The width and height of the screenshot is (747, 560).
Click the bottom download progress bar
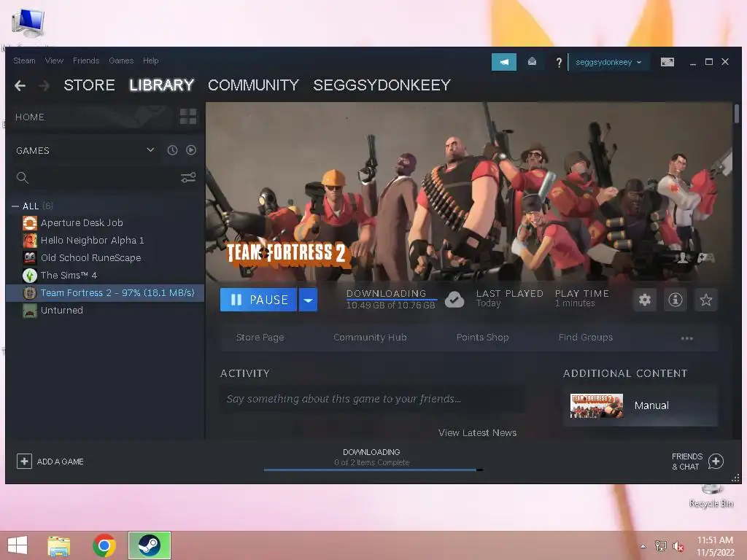[x=373, y=470]
